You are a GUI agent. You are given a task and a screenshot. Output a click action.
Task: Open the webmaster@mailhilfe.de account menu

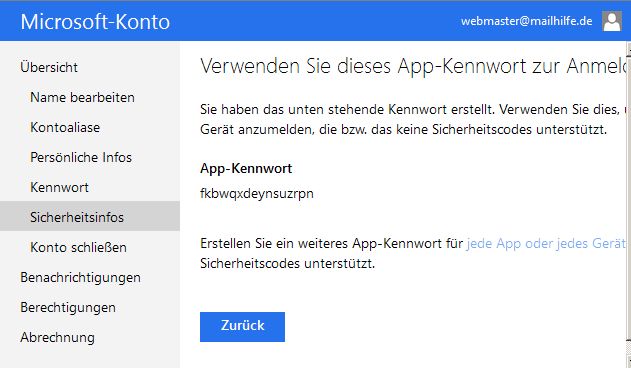click(x=526, y=21)
